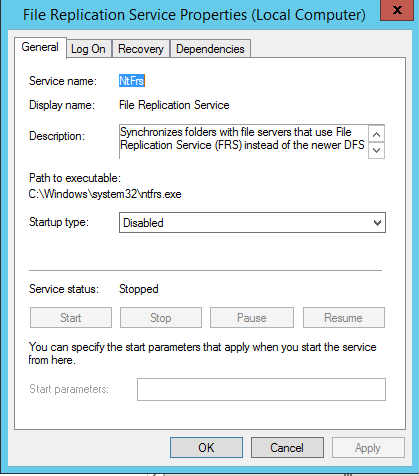Screen dimensions: 419x476
Task: Switch to the Log On tab
Action: coord(88,49)
